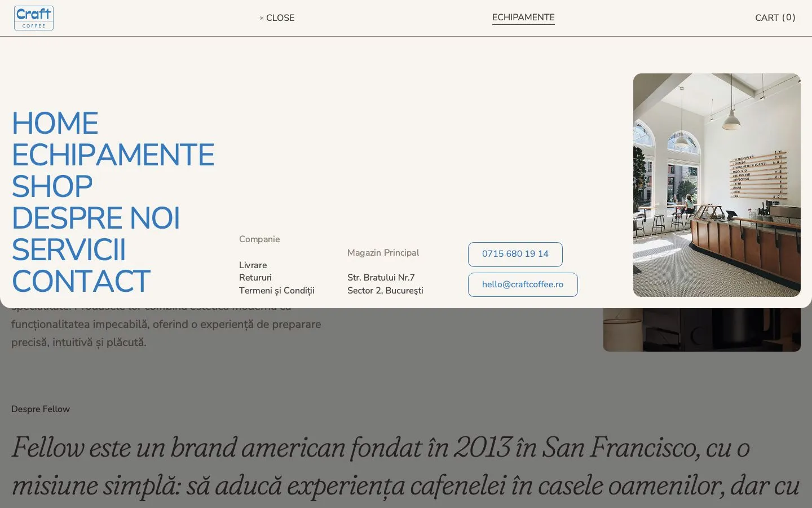Image resolution: width=812 pixels, height=508 pixels.
Task: Open the CART (0) link
Action: (x=775, y=18)
